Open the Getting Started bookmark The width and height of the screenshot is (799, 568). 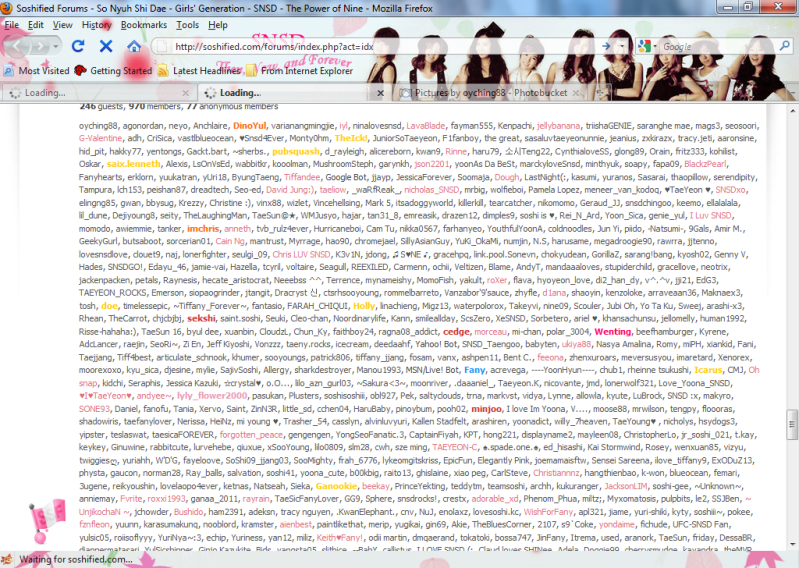[113, 71]
